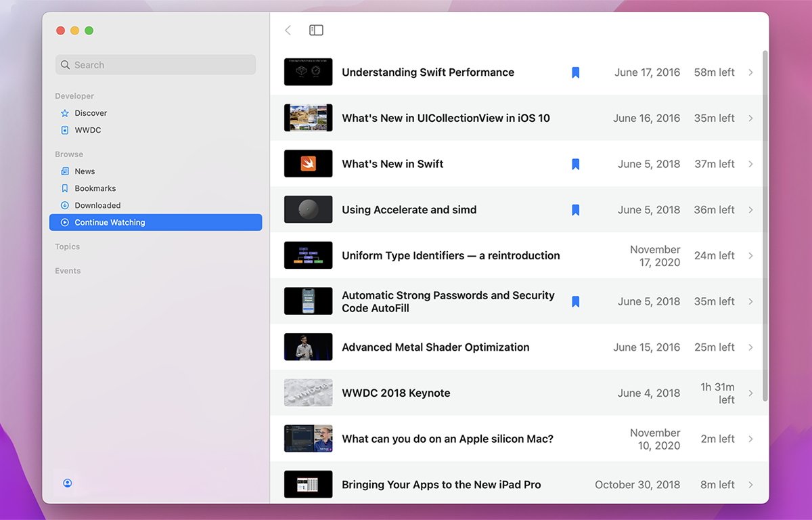Image resolution: width=812 pixels, height=520 pixels.
Task: Select Bookmarks in the sidebar
Action: [95, 188]
